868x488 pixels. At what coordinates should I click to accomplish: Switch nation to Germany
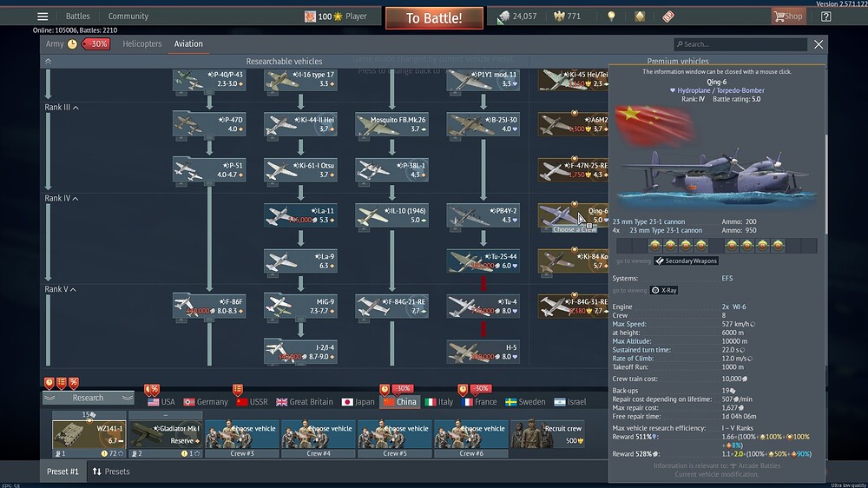[206, 401]
